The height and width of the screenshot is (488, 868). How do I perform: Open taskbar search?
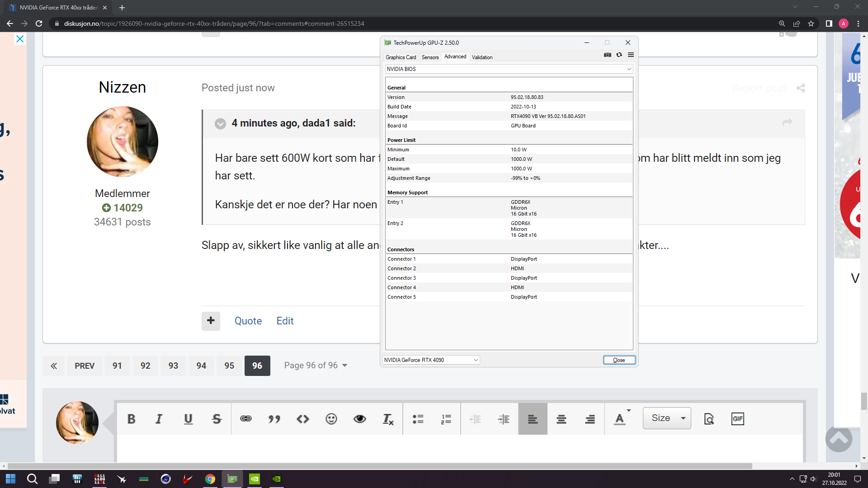click(32, 479)
